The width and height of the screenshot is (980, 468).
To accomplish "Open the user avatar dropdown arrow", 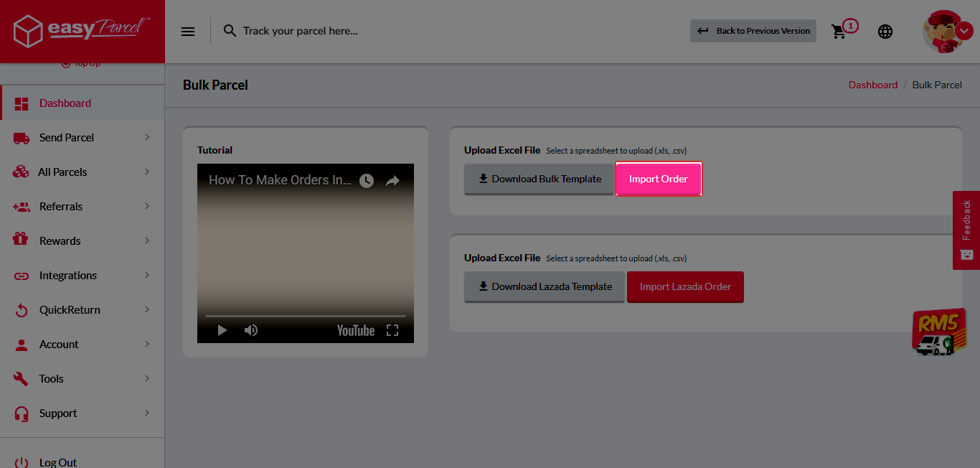I will point(964,31).
